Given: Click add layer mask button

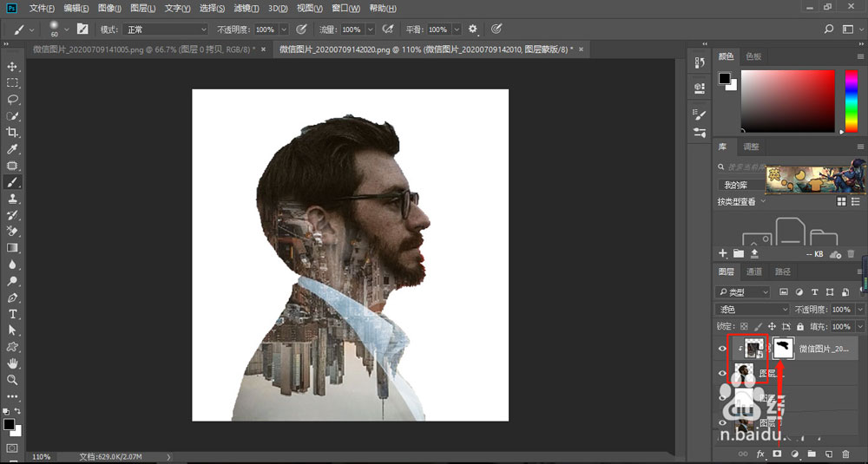Looking at the screenshot, I should 777,454.
